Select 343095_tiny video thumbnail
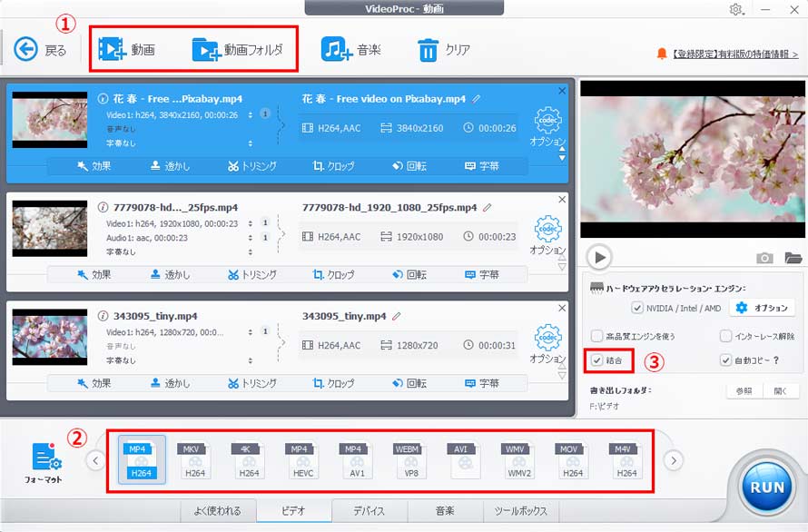 coord(49,337)
